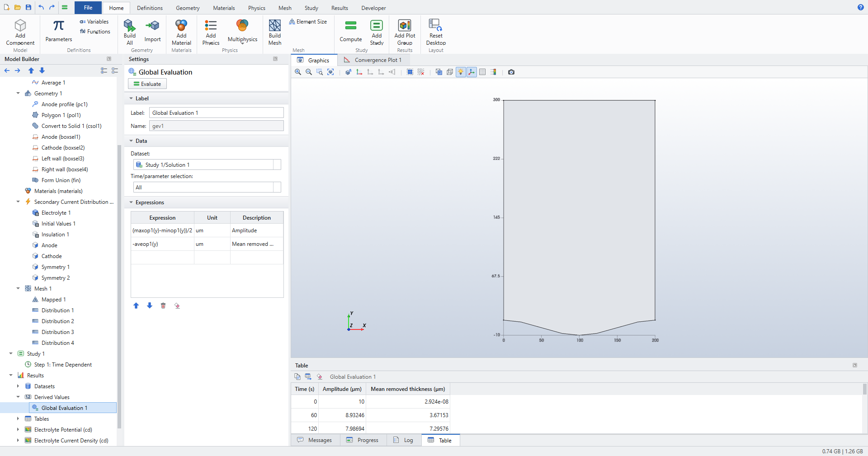Expand the Datasets tree node

[18, 386]
